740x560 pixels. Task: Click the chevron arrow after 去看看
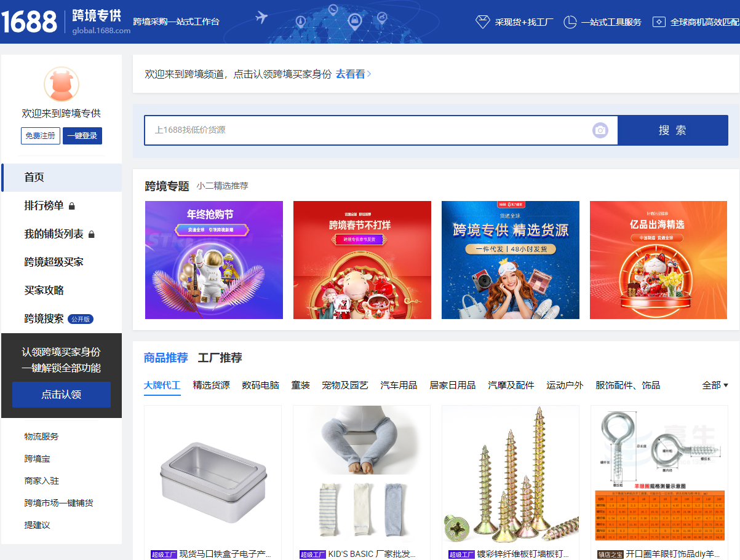369,74
